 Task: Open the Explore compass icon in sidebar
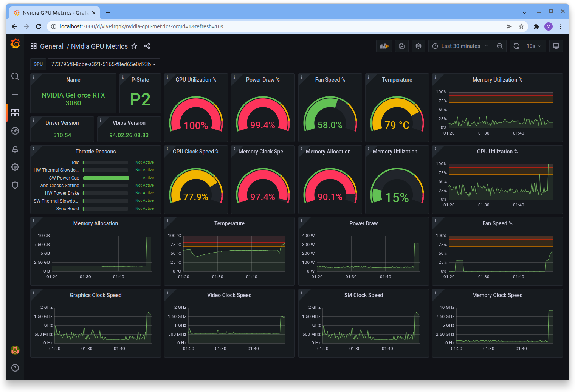15,130
